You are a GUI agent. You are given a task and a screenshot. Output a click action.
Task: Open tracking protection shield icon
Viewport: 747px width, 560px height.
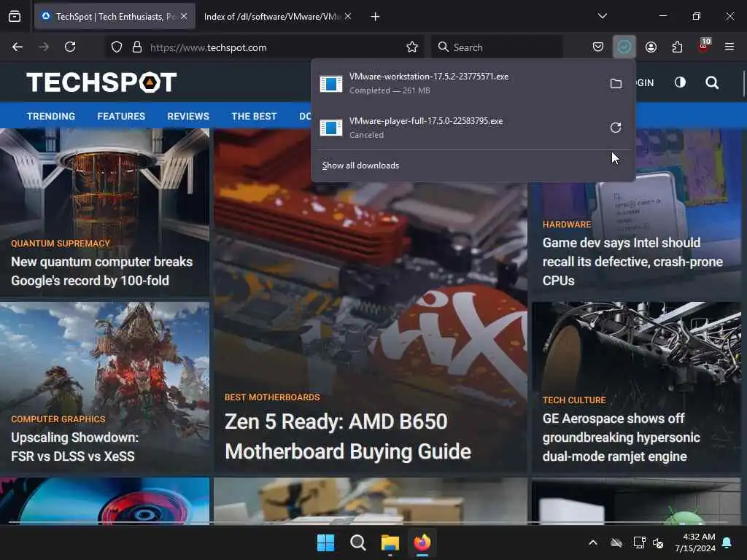(x=117, y=47)
